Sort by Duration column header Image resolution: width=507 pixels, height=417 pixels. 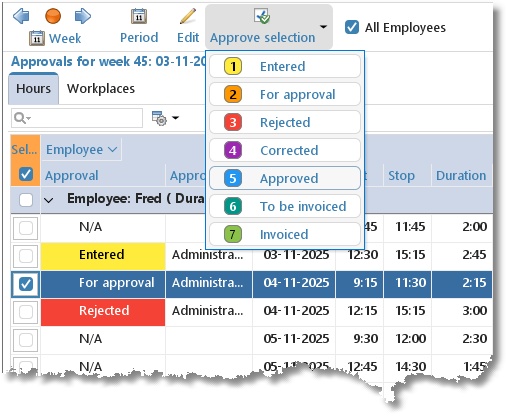click(x=461, y=176)
